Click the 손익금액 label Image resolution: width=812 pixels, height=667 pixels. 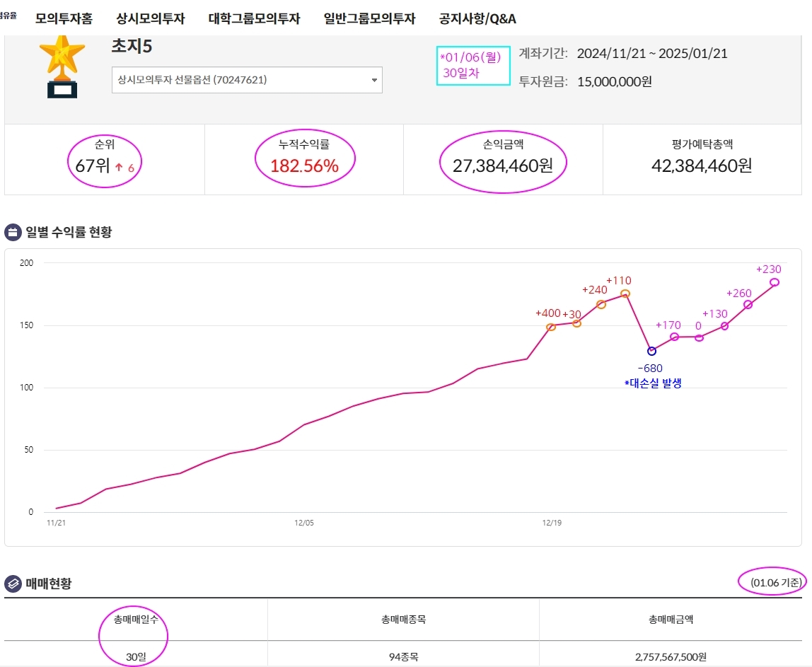click(x=503, y=144)
